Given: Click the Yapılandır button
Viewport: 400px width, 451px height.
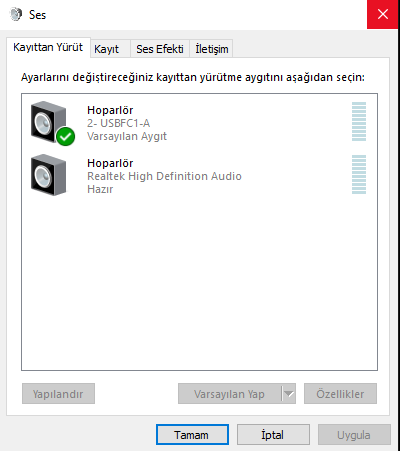Looking at the screenshot, I should [58, 394].
